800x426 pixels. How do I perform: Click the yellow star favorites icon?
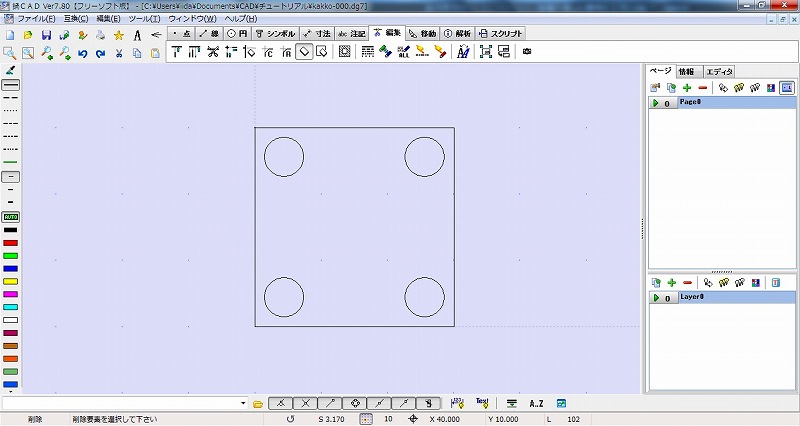click(x=119, y=35)
